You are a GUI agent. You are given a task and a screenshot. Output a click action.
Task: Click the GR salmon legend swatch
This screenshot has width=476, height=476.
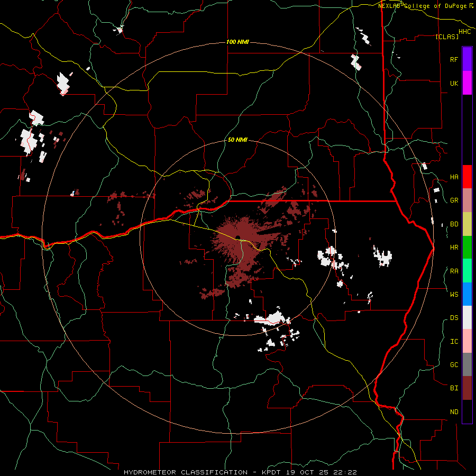(x=467, y=200)
